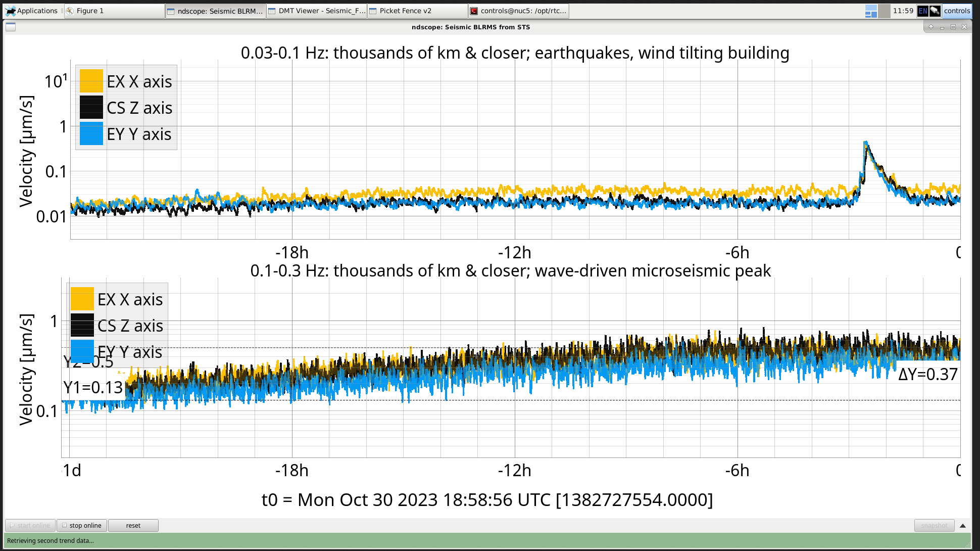
Task: Click the network plug tray icon
Action: click(935, 11)
